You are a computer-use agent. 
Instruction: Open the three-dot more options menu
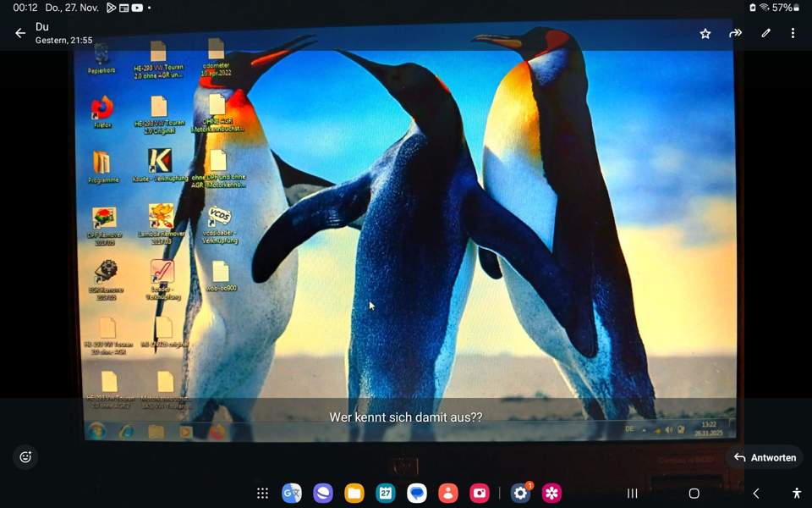(x=793, y=33)
